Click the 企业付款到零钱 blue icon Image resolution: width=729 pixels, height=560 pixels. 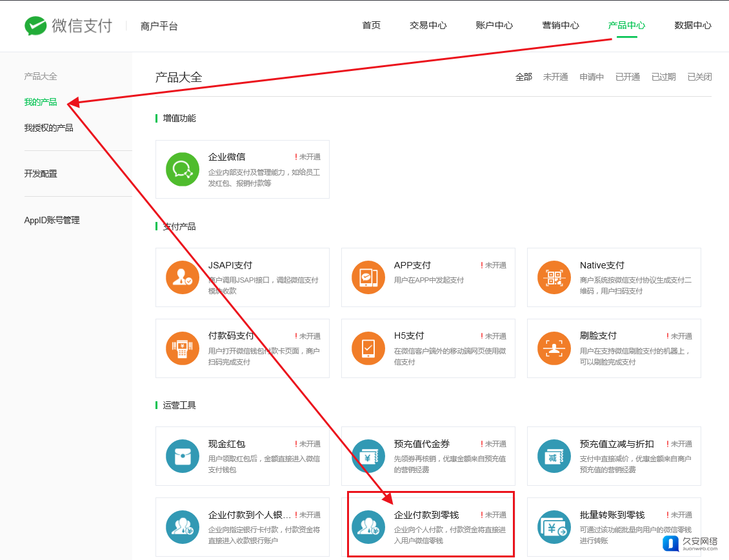368,527
